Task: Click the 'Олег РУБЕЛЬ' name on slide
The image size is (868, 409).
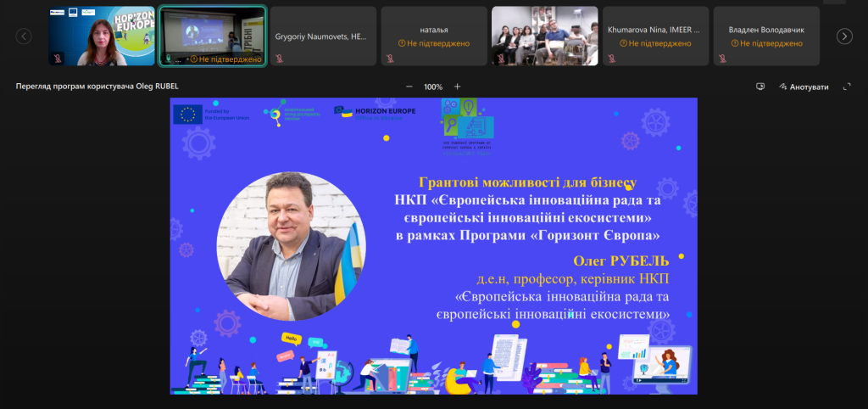Action: (621, 261)
